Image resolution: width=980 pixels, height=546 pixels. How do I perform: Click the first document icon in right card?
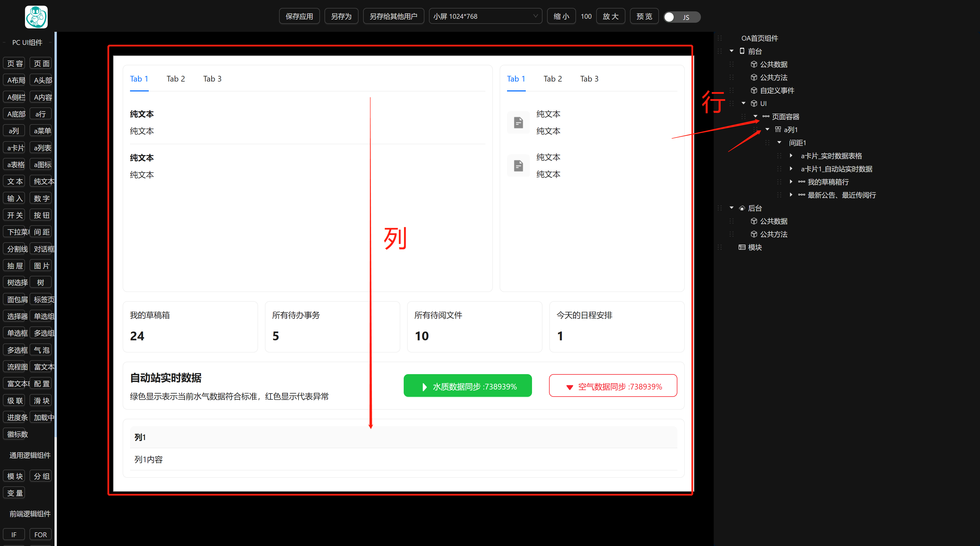[x=518, y=123]
